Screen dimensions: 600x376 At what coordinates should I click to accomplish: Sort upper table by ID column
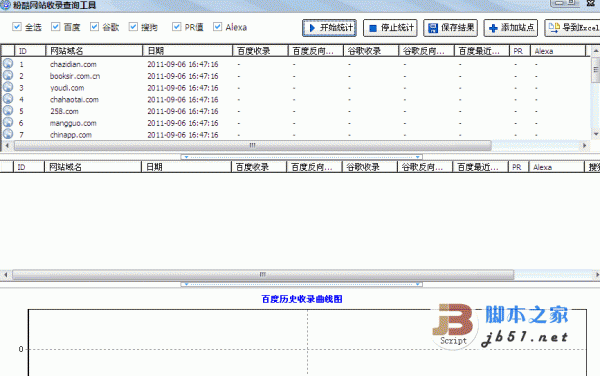(30, 51)
